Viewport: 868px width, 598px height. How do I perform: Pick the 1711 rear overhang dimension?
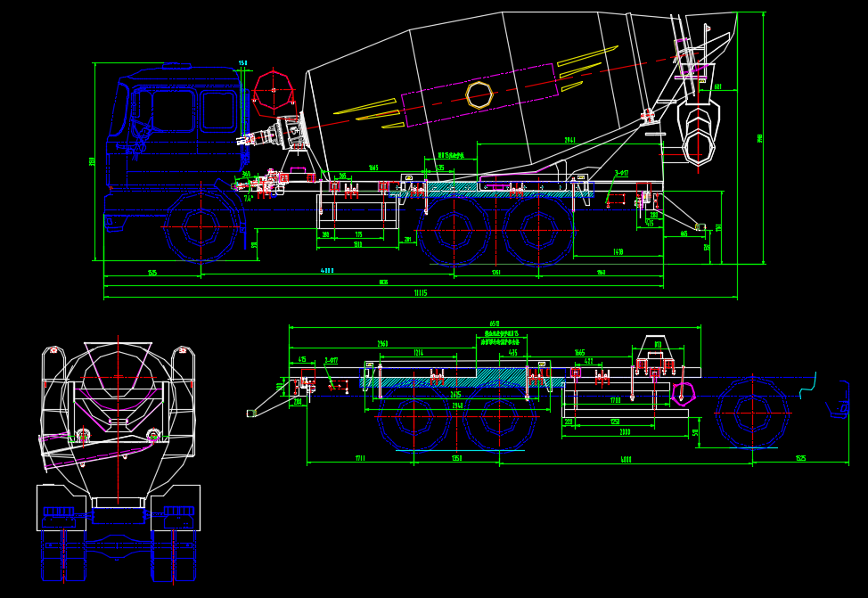(x=360, y=458)
